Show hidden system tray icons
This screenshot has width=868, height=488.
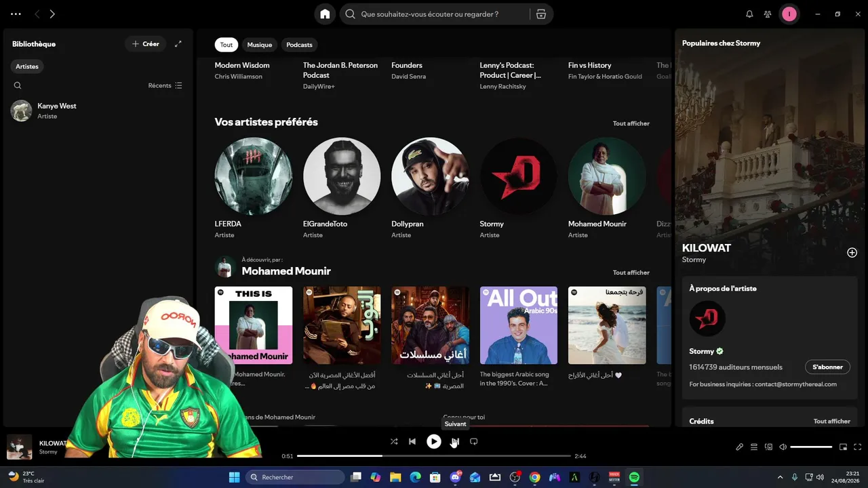pos(780,477)
